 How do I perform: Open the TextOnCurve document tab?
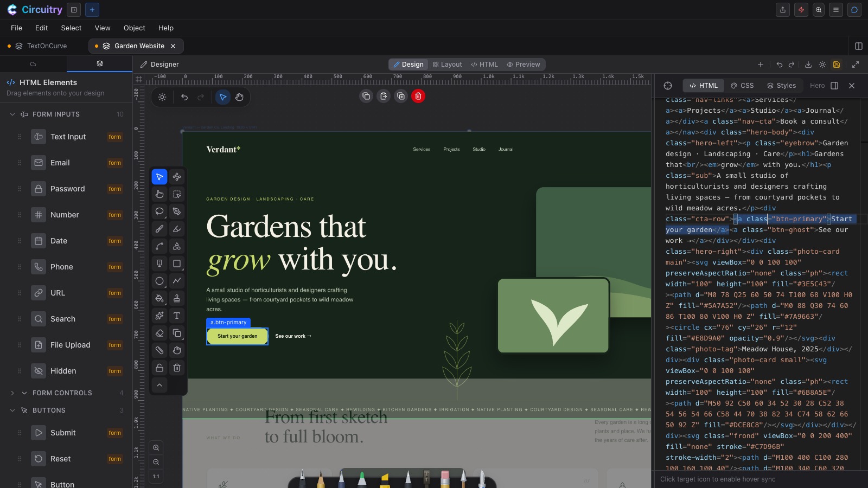pos(42,46)
